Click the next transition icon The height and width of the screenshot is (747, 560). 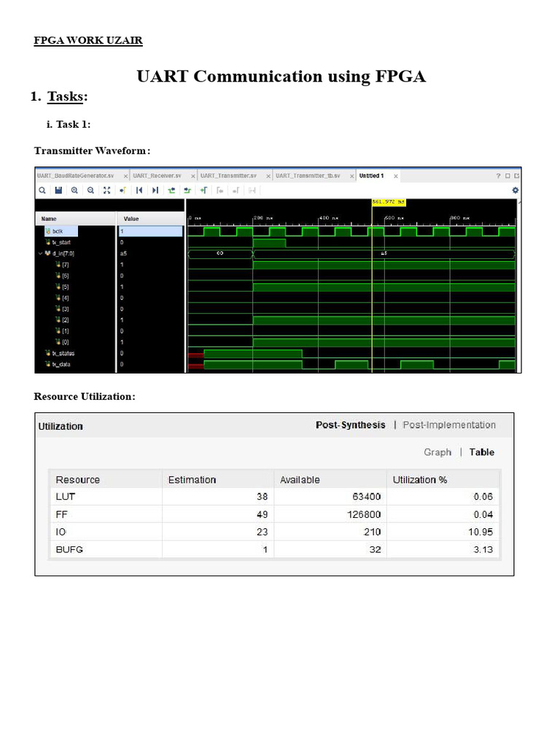tap(187, 190)
